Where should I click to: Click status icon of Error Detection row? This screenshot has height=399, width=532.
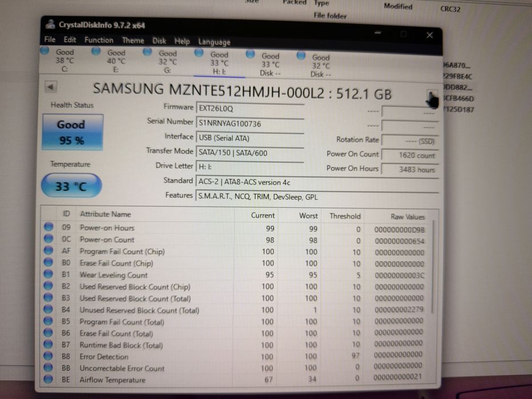(48, 356)
